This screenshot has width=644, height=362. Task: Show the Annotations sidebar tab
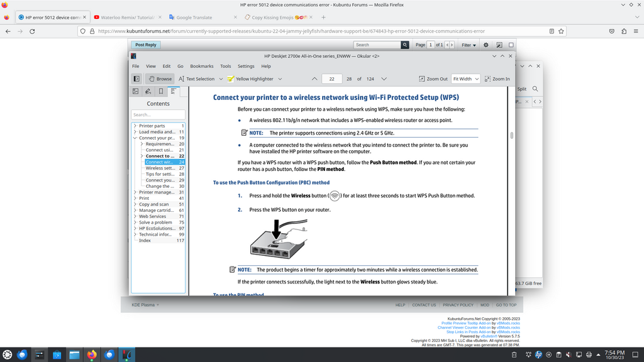pos(148,91)
